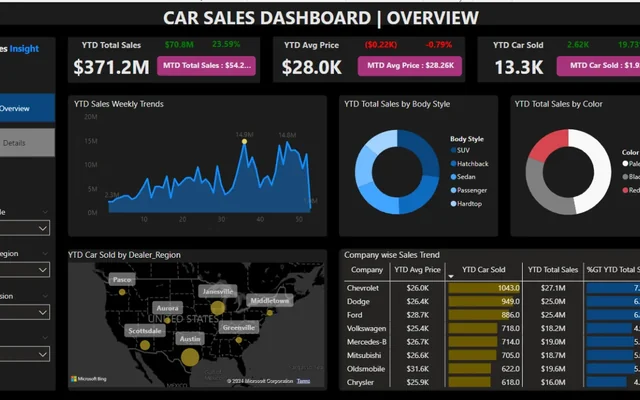Click the SUV legend marker
Image resolution: width=640 pixels, height=400 pixels.
(453, 150)
